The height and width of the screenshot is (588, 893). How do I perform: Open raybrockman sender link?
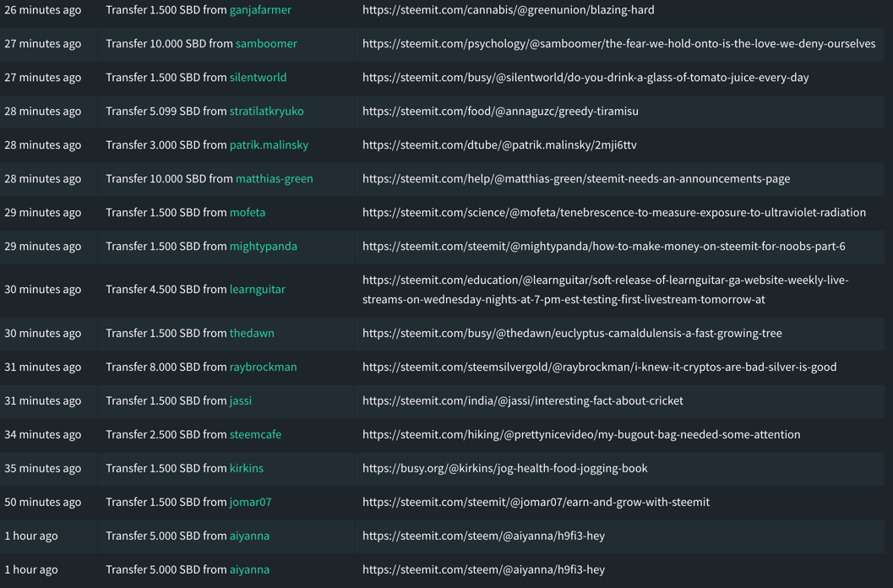[263, 367]
